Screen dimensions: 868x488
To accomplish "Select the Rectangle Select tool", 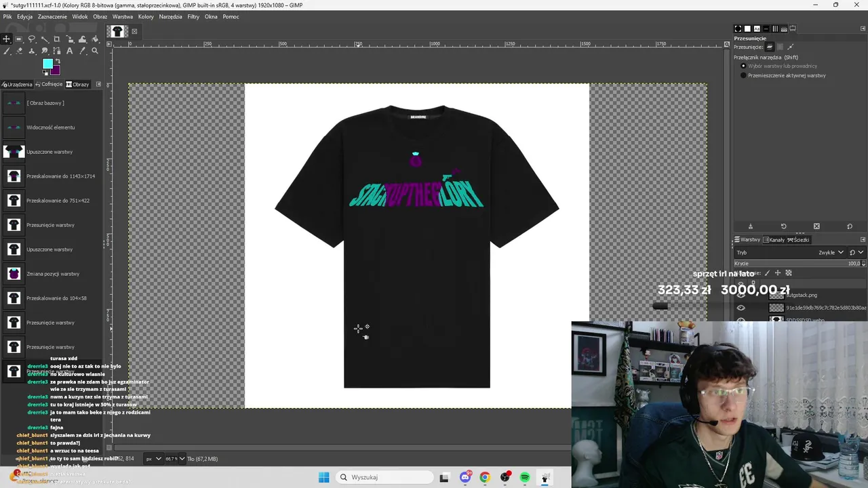I will click(19, 39).
